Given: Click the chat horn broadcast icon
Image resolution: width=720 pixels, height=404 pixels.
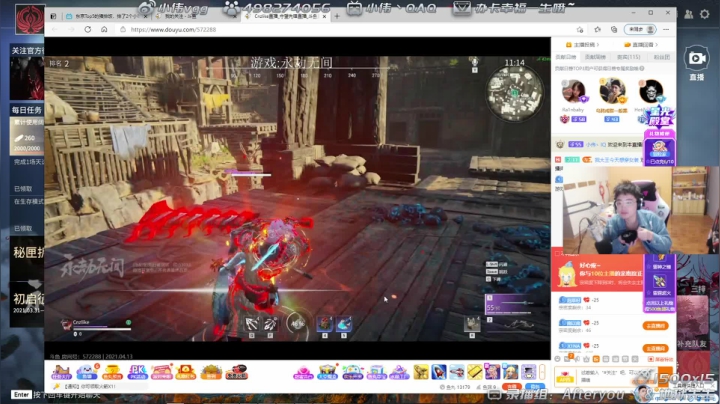Looking at the screenshot, I should tap(577, 359).
